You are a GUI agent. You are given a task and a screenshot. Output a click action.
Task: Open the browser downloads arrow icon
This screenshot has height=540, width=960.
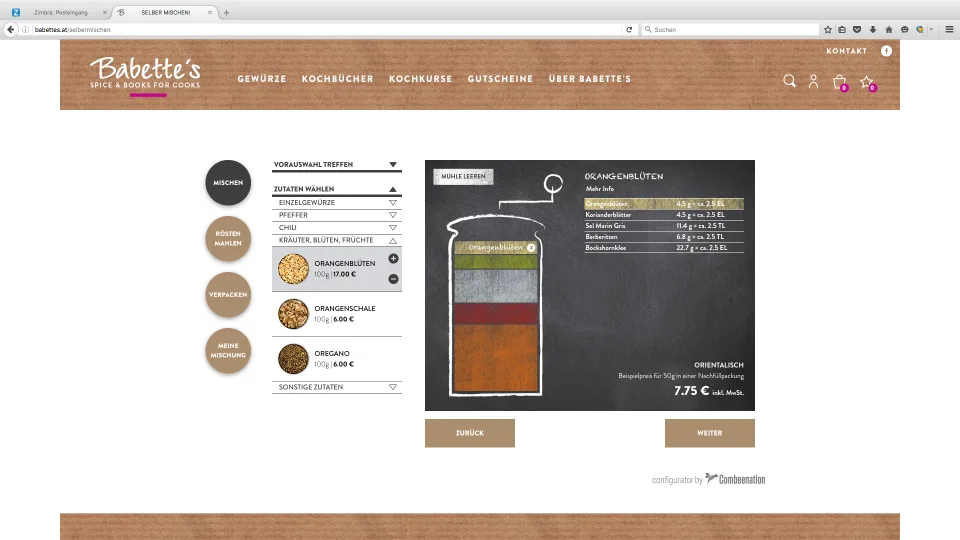click(872, 29)
